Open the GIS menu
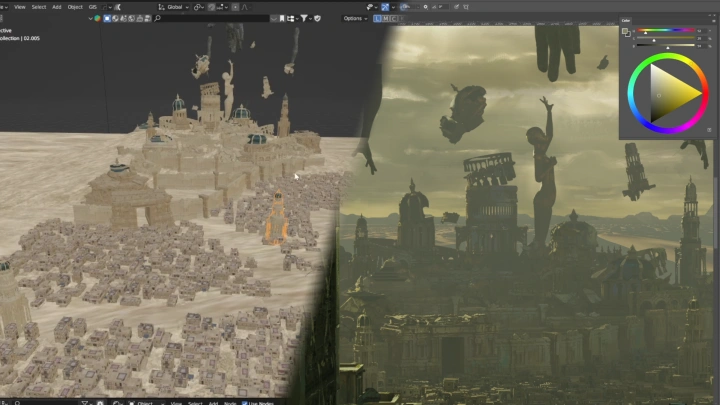The image size is (720, 405). [x=92, y=7]
